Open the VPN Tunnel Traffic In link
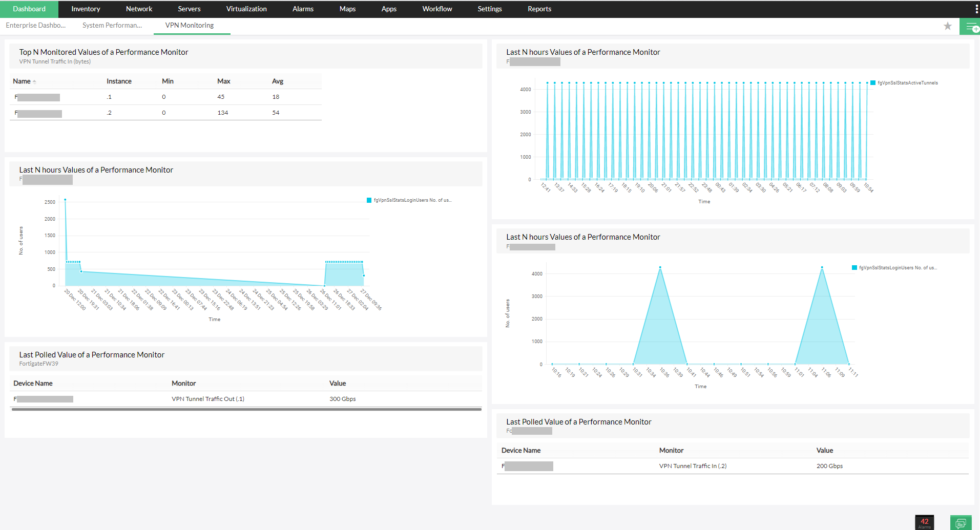The height and width of the screenshot is (530, 980). 693,466
